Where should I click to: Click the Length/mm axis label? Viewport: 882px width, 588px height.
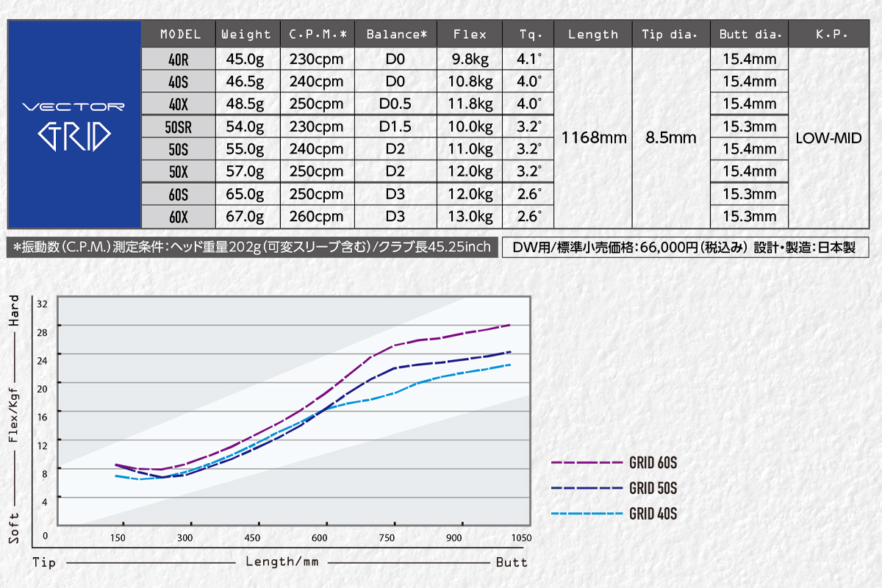point(282,562)
